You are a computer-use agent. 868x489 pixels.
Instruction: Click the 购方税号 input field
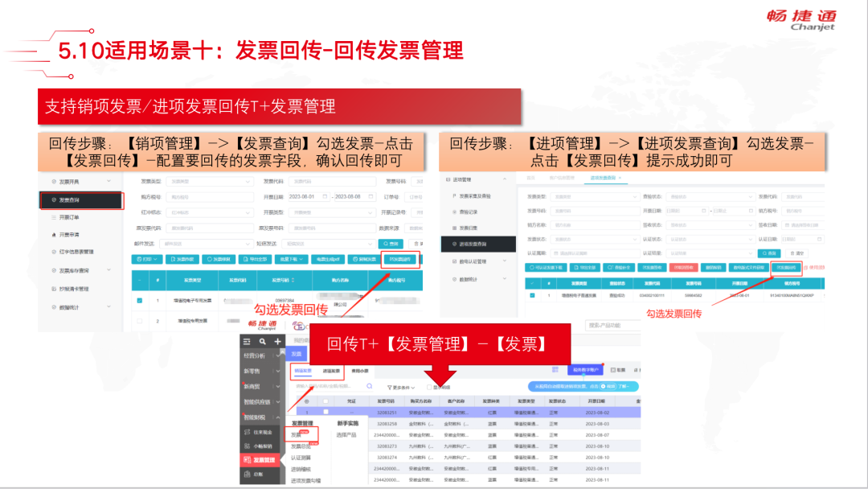click(x=211, y=196)
